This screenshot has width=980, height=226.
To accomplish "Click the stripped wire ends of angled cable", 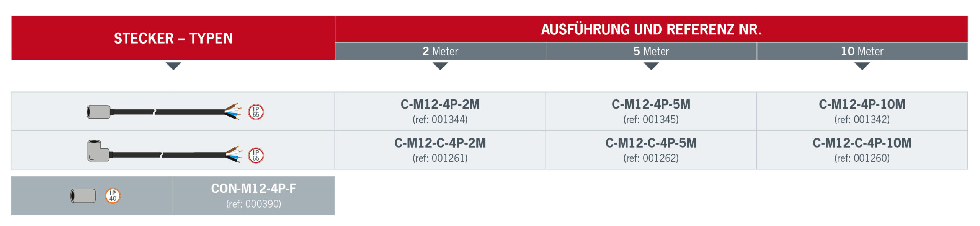I will tap(234, 154).
